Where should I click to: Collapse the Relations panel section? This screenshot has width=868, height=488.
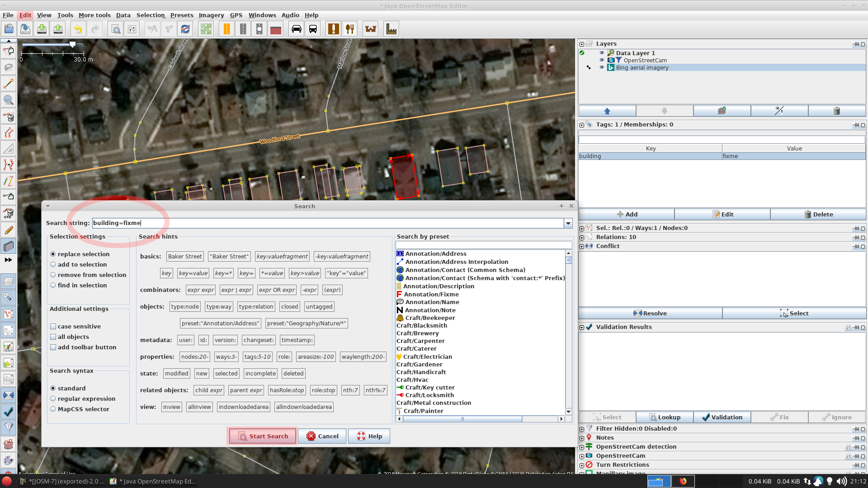[582, 237]
